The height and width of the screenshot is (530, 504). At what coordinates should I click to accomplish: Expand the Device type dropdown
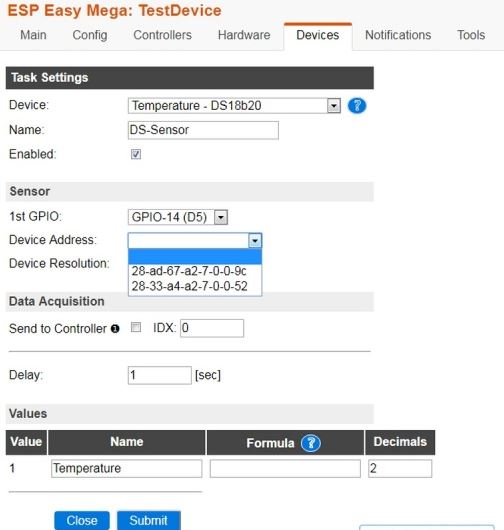234,106
